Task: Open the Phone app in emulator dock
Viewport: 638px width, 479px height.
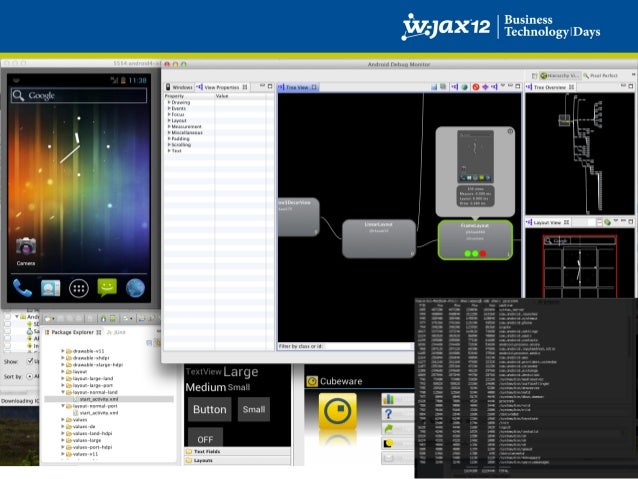Action: pos(22,288)
